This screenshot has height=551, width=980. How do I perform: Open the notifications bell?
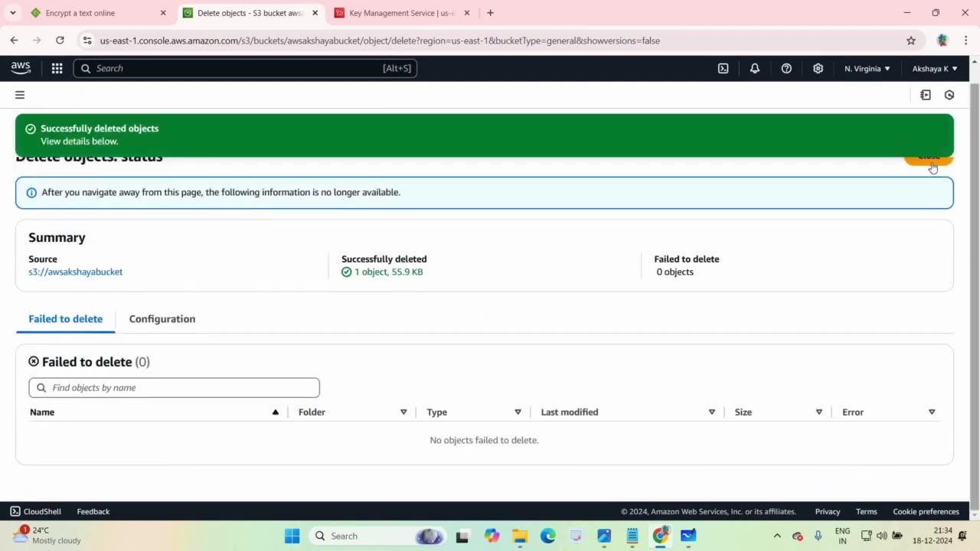pos(755,68)
